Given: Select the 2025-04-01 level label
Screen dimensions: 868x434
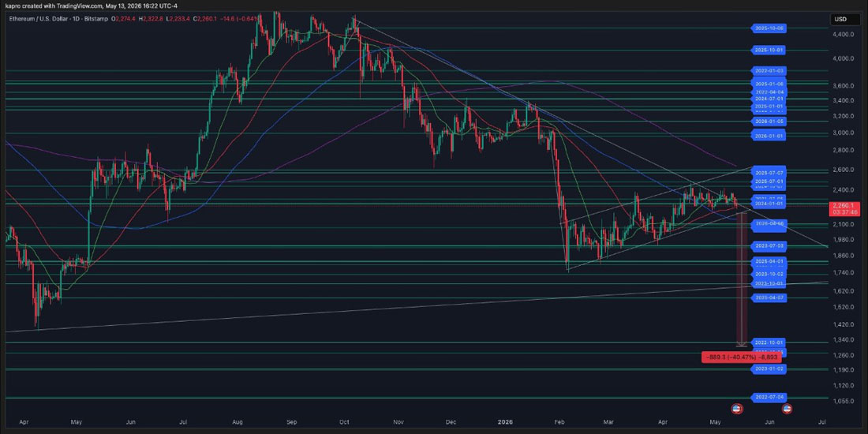Looking at the screenshot, I should [x=769, y=260].
